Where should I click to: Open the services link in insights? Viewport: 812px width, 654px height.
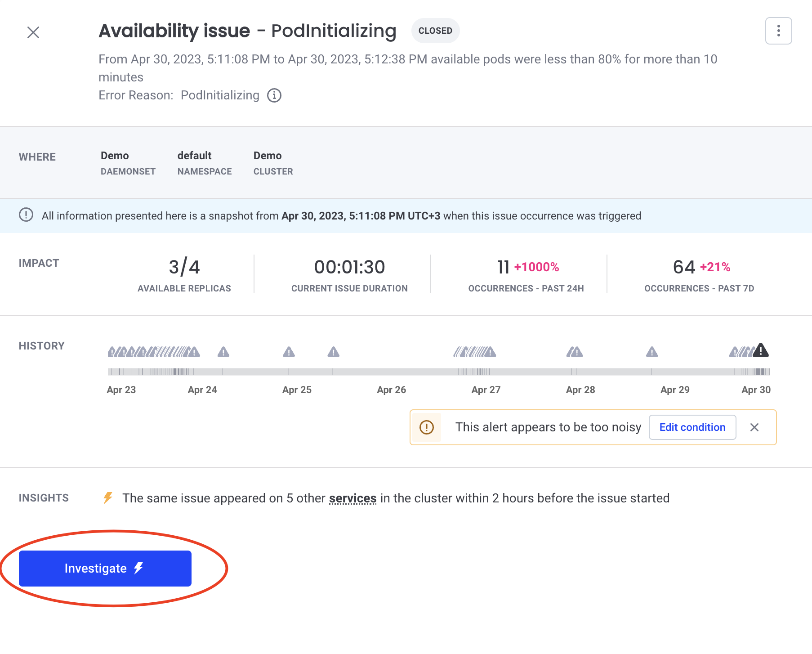352,498
